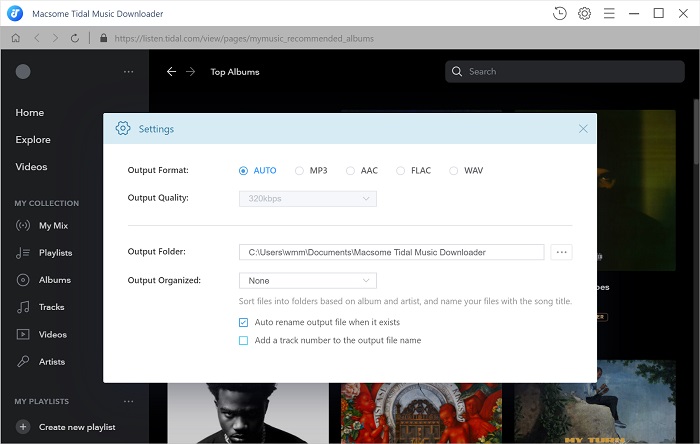
Task: Open the profile avatar circle
Action: click(23, 71)
